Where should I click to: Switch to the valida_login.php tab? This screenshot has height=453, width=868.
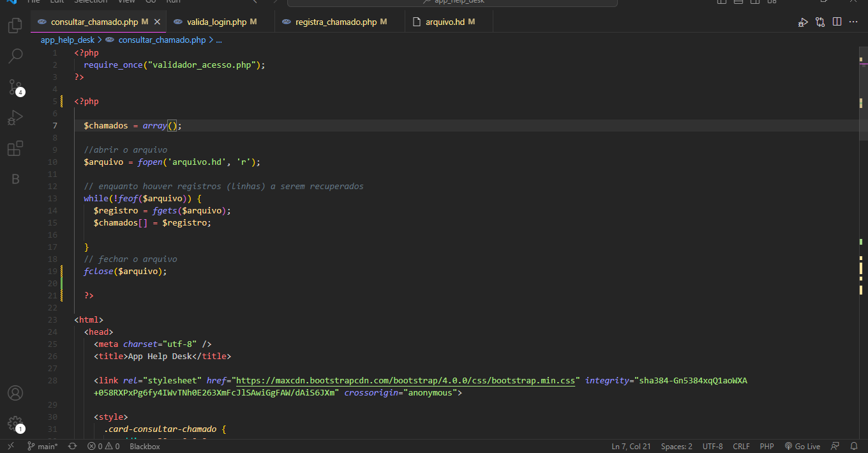click(x=220, y=22)
